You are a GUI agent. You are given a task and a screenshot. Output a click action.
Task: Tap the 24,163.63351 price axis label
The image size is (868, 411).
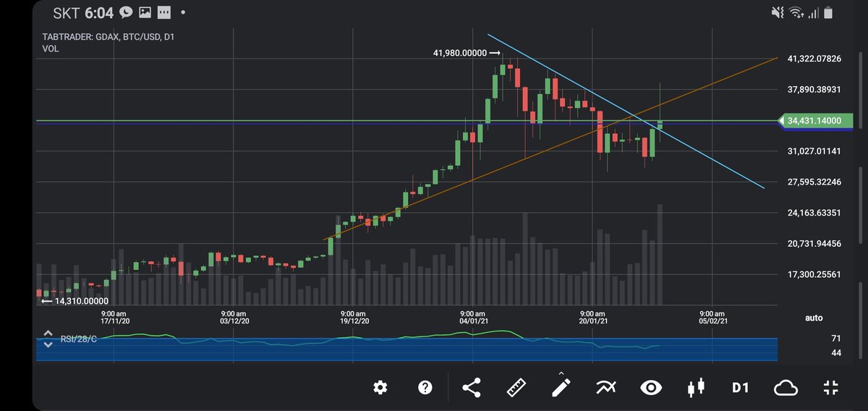(x=814, y=213)
